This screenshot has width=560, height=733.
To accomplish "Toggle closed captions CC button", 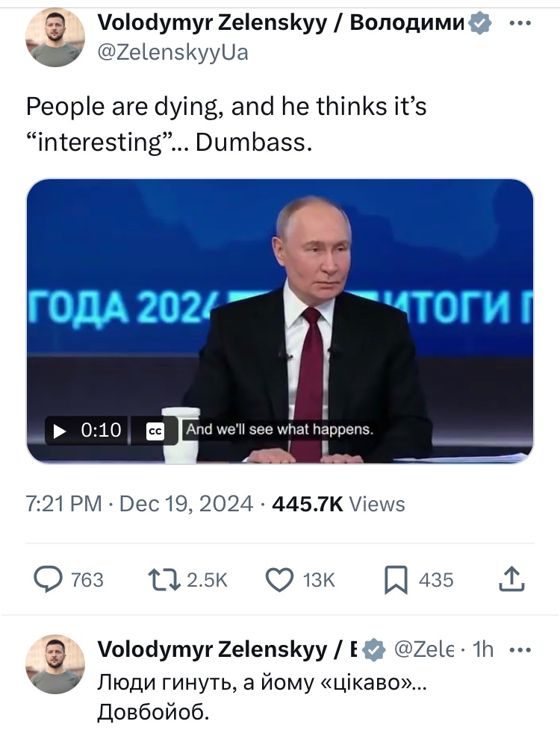I will point(155,431).
